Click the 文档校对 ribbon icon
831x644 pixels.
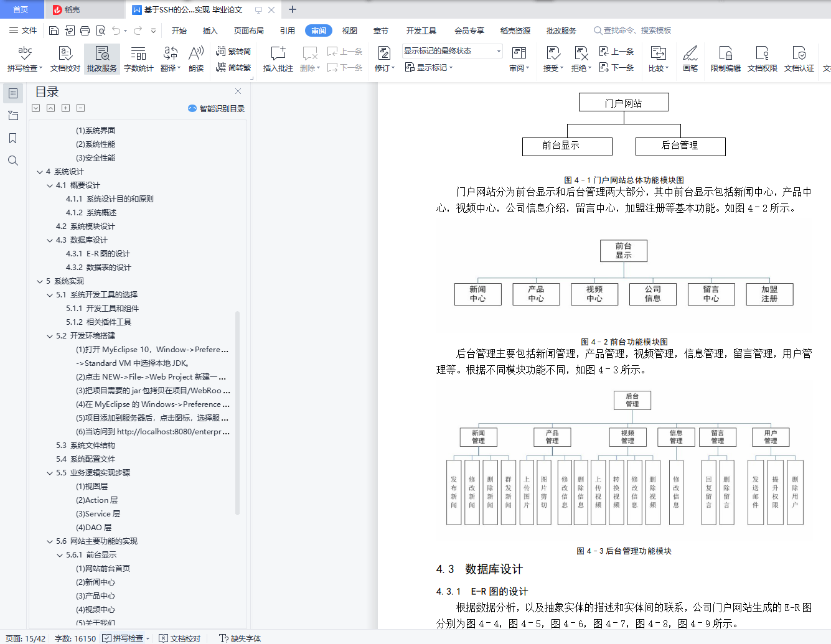(65, 59)
